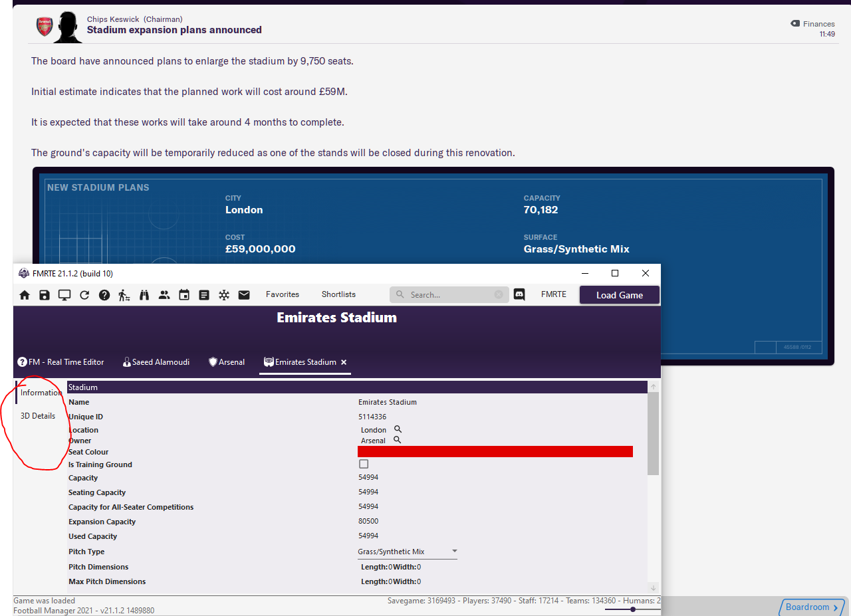This screenshot has width=851, height=616.
Task: Click the red Seat Colour swatch
Action: [x=495, y=452]
